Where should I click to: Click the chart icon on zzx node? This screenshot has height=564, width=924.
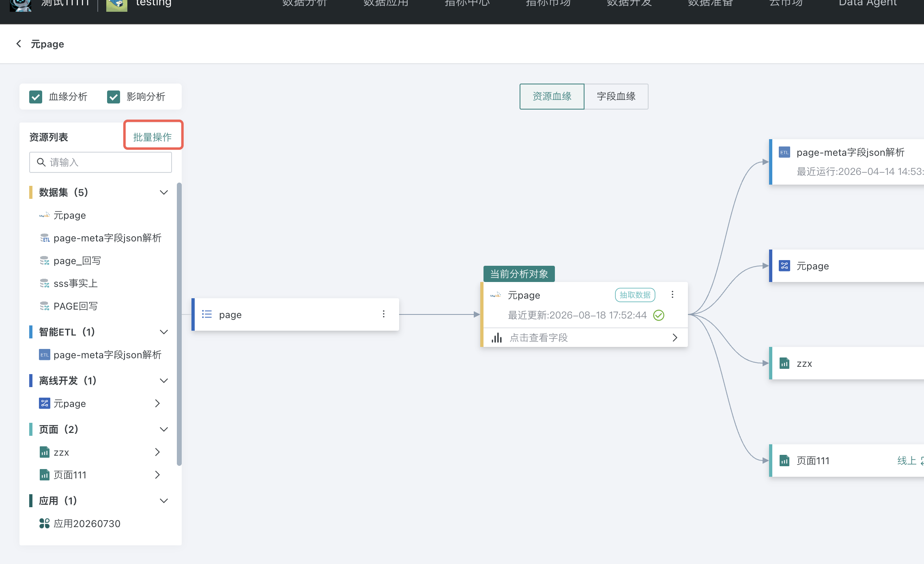pyautogui.click(x=784, y=363)
